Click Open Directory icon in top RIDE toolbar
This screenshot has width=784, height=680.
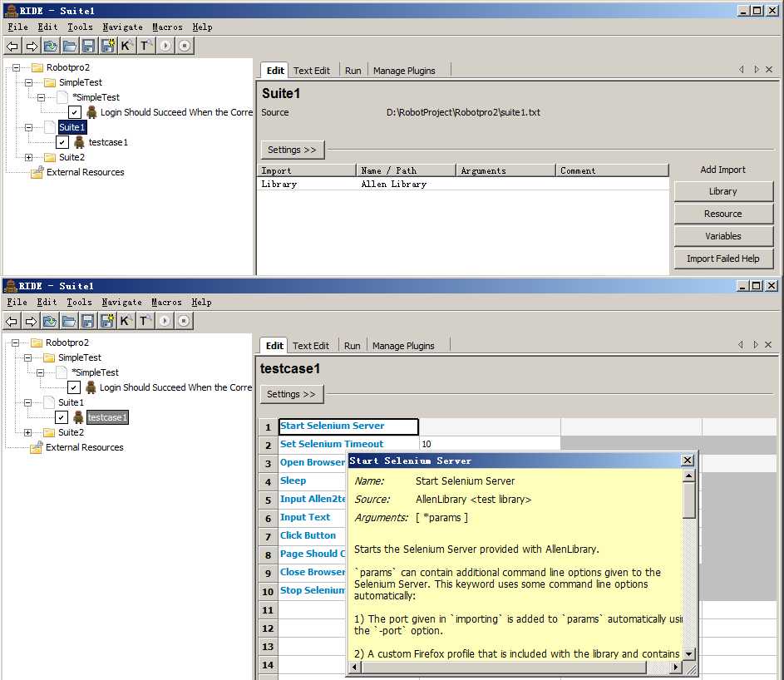[70, 47]
